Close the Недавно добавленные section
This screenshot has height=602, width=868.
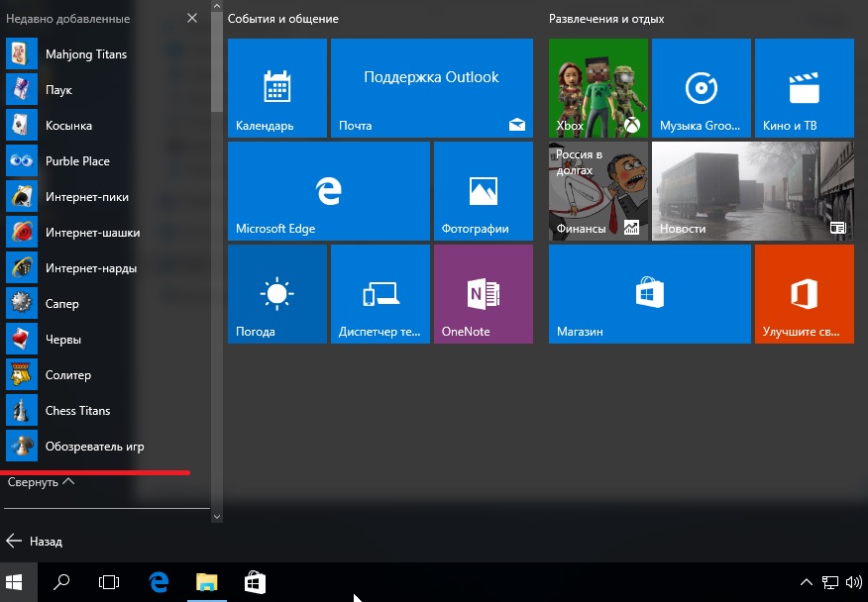(191, 19)
